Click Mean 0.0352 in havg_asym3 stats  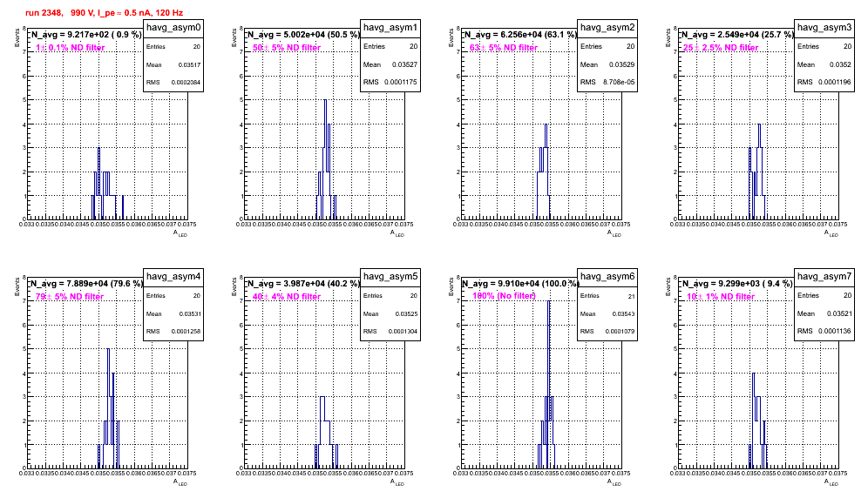824,64
